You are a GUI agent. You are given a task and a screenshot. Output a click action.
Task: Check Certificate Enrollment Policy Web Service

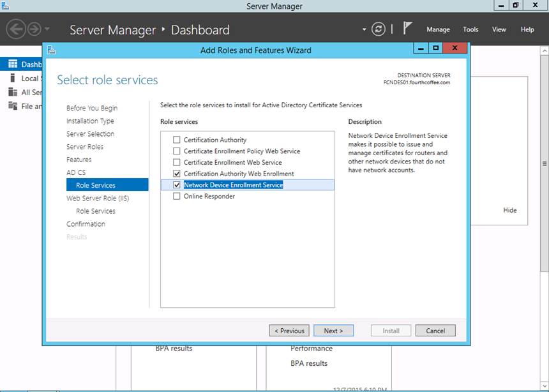point(177,151)
